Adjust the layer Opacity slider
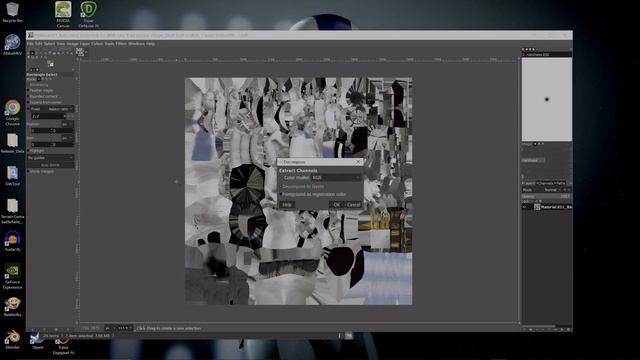This screenshot has height=360, width=640. [546, 196]
